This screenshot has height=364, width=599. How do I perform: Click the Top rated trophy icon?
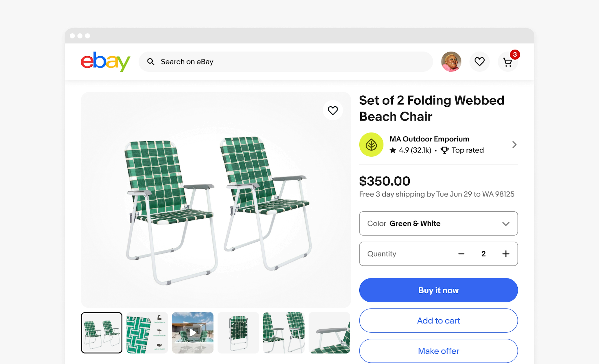coord(444,150)
